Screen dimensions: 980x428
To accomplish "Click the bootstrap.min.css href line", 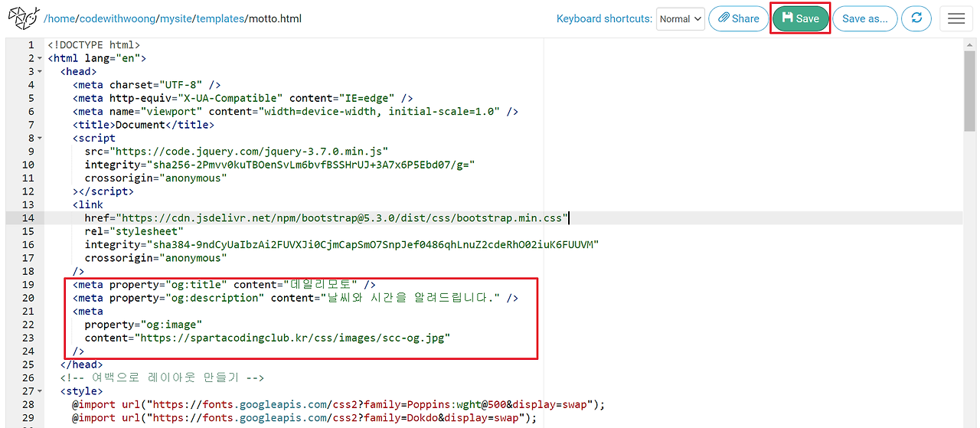I will pos(326,218).
